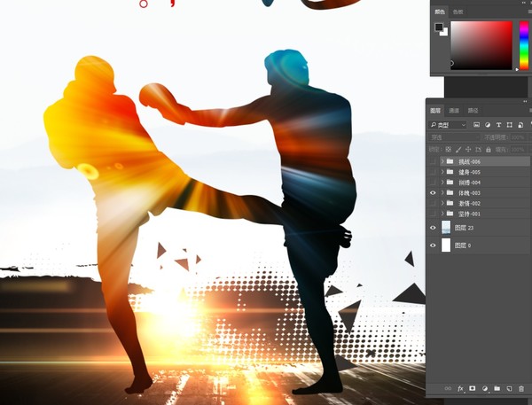Click the 图层 0 layer thumbnail
Image resolution: width=532 pixels, height=405 pixels.
[x=446, y=245]
